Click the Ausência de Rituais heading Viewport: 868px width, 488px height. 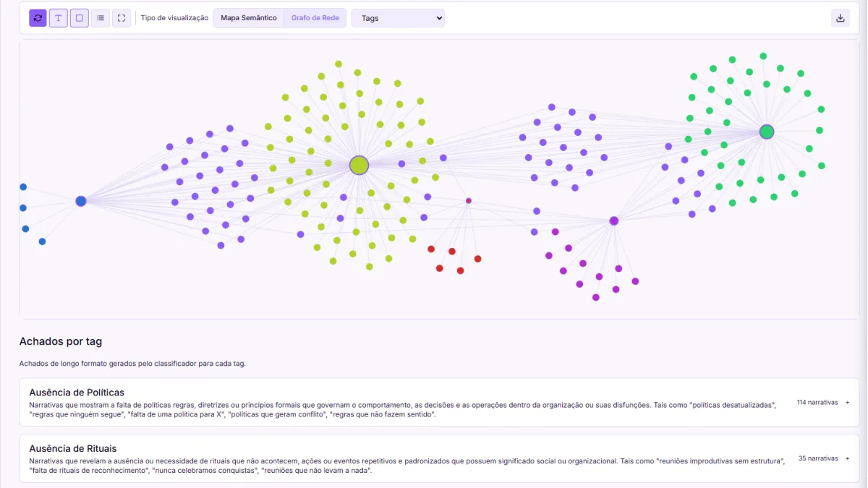pos(72,449)
